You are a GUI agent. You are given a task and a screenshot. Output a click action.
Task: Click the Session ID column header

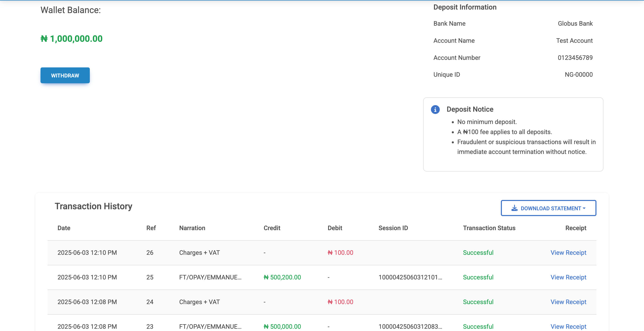pyautogui.click(x=393, y=228)
